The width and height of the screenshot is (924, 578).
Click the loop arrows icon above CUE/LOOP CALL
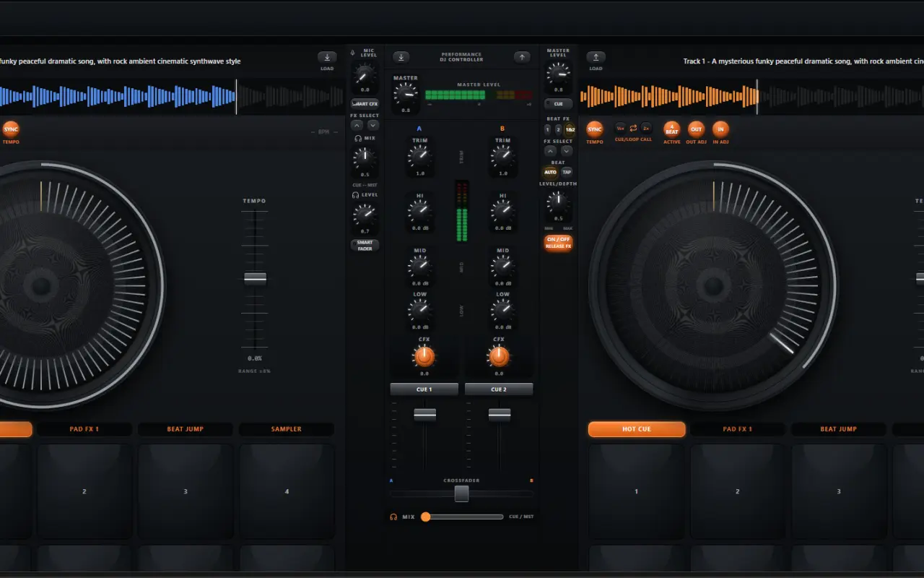pyautogui.click(x=633, y=127)
